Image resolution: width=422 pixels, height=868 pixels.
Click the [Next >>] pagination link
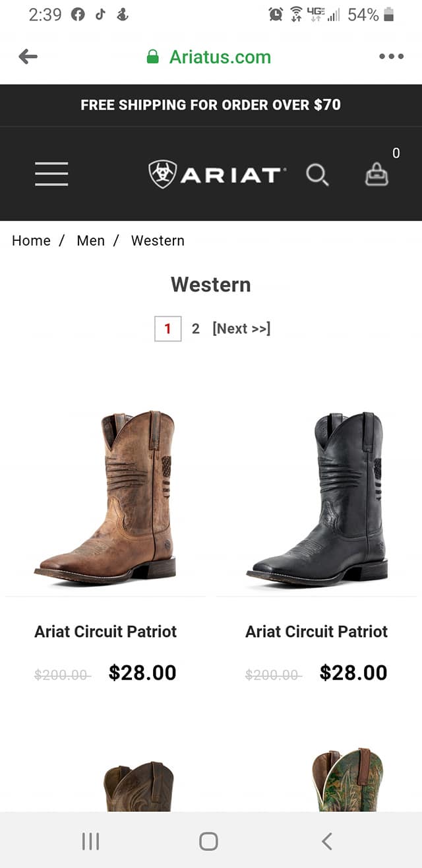[x=241, y=328]
